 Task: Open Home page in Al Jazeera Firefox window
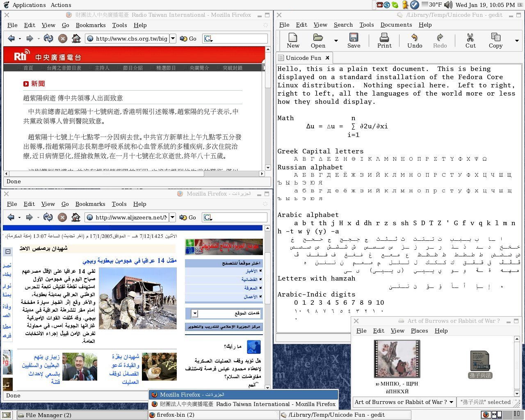(76, 217)
